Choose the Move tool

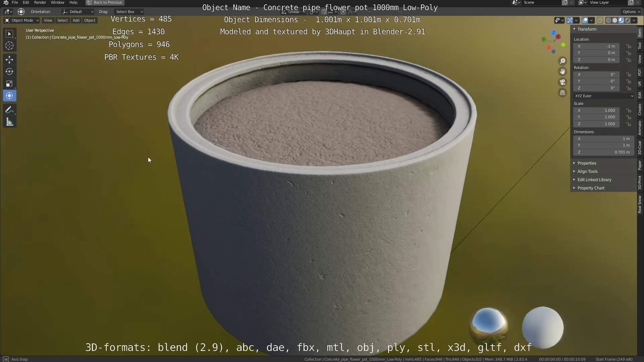(x=9, y=60)
